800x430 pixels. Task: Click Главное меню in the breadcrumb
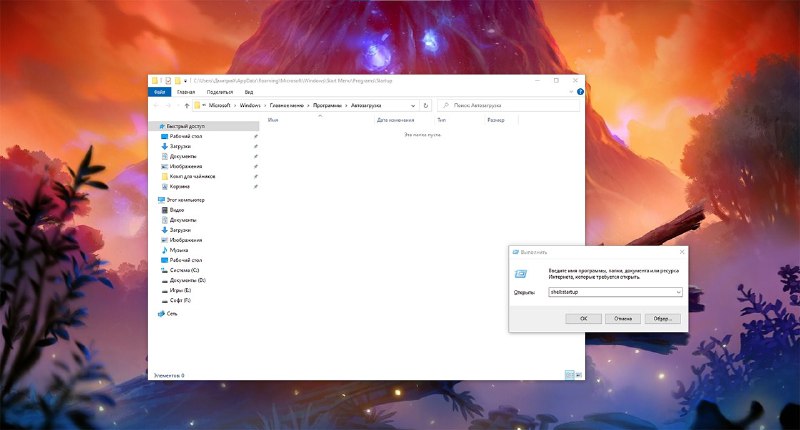286,106
